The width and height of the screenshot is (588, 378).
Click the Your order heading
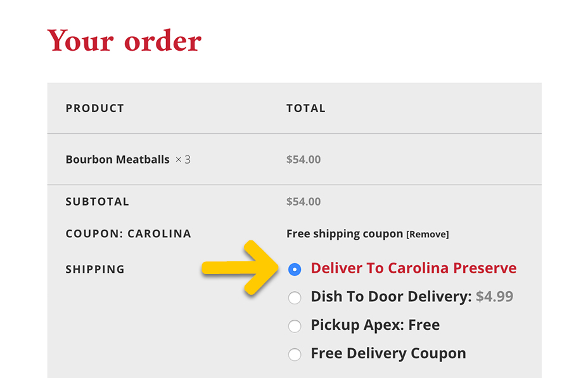(124, 41)
